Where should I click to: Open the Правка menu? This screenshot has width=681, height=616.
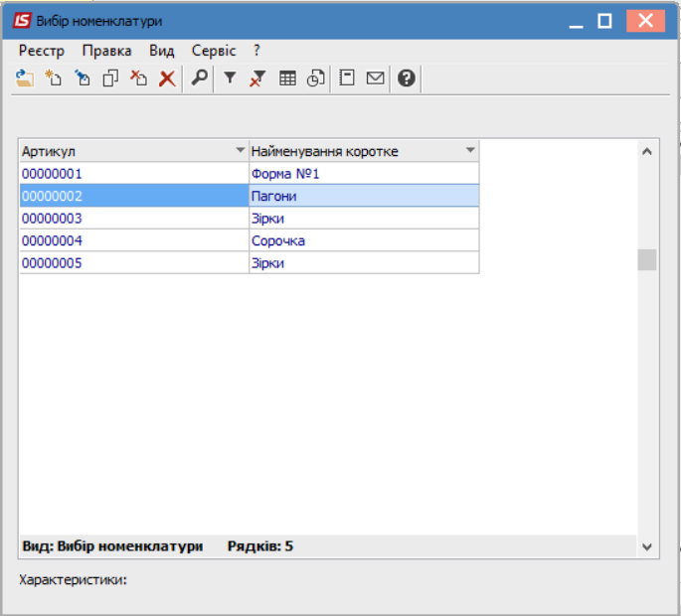pos(106,51)
